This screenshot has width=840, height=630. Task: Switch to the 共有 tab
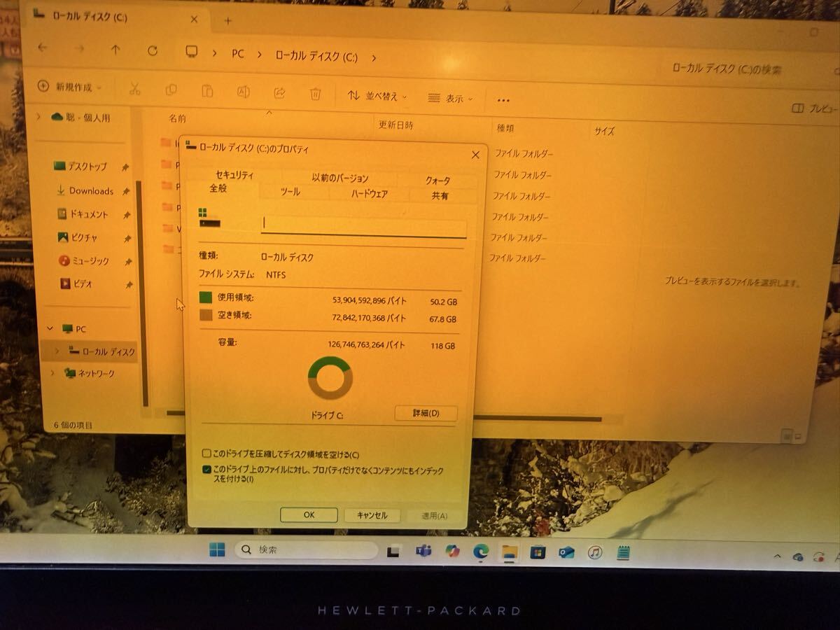[440, 196]
